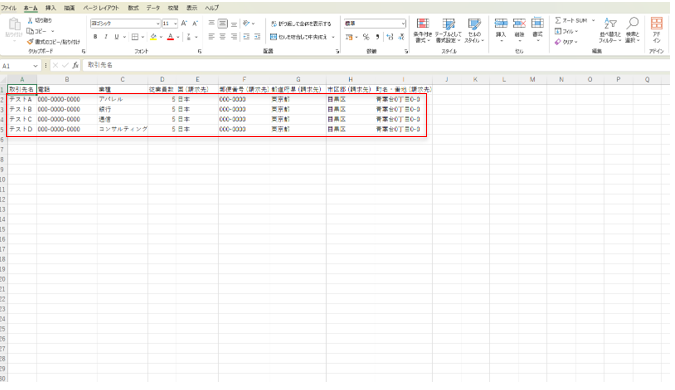The width and height of the screenshot is (675, 390).
Task: Open the font name dropdown
Action: pos(158,24)
